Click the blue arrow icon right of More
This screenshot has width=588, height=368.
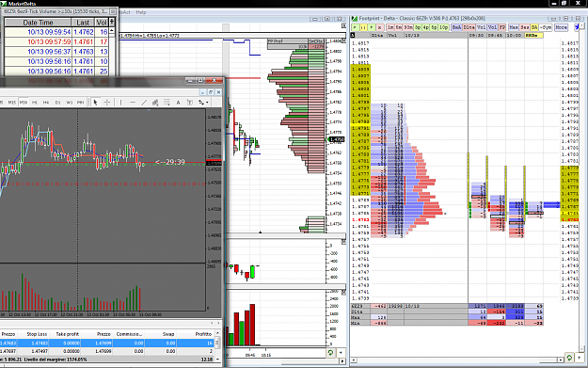[577, 26]
